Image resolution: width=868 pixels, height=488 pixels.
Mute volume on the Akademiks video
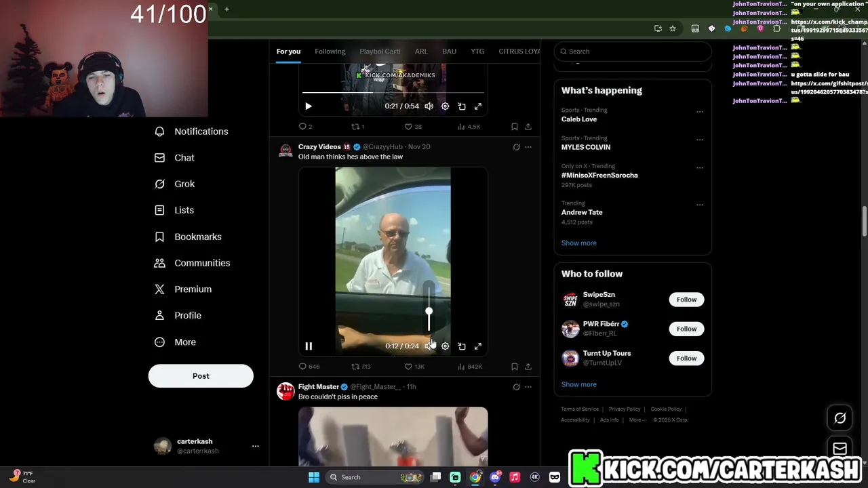429,106
